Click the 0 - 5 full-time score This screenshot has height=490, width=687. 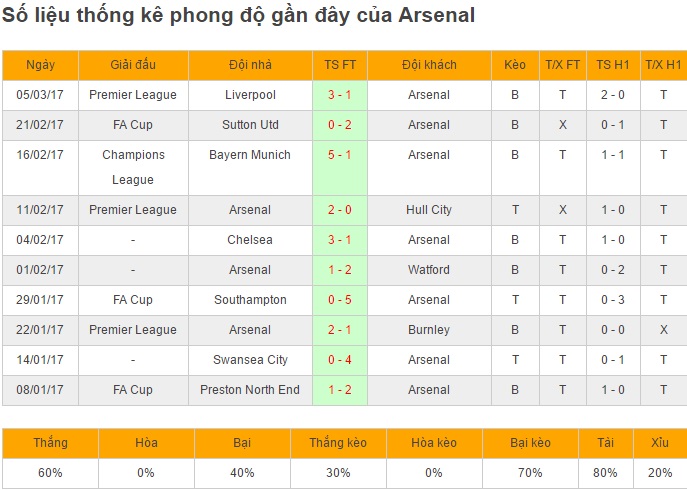pos(340,300)
